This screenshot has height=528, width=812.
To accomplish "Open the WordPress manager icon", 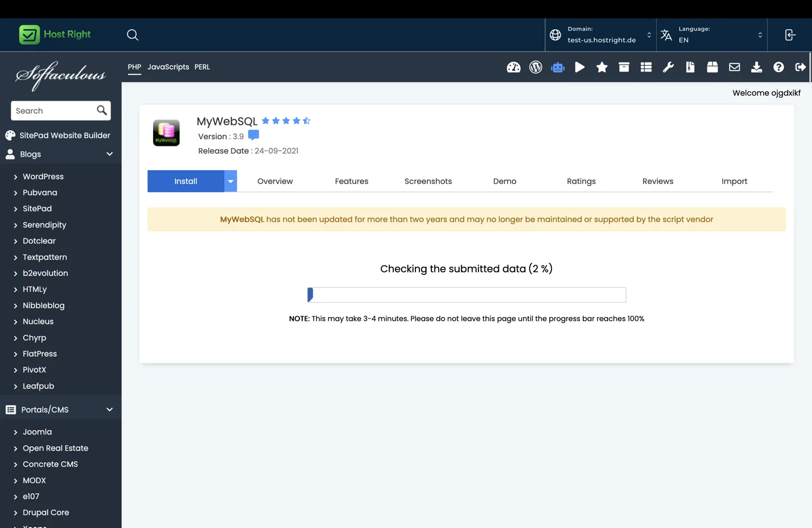I will coord(535,67).
